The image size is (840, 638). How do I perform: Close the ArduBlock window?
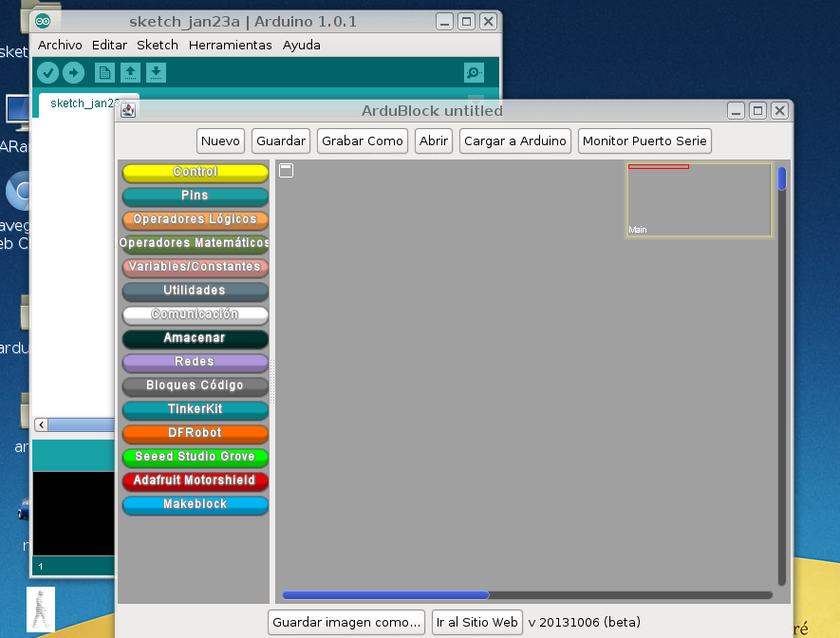(x=779, y=111)
